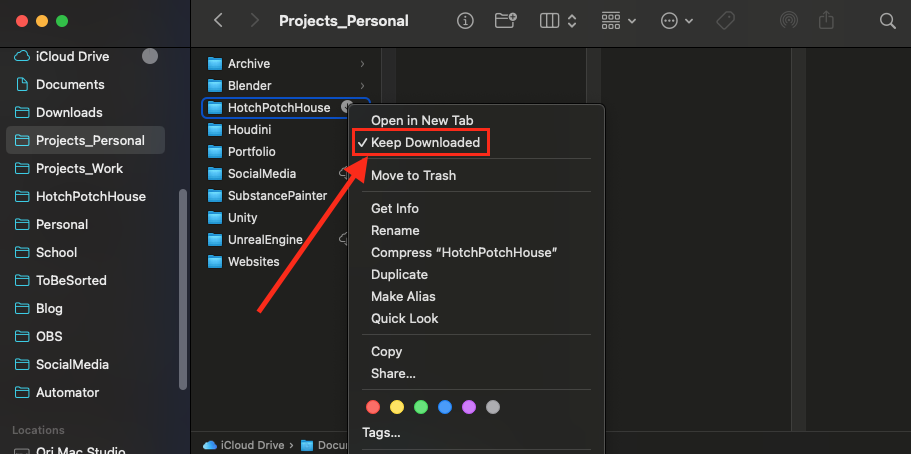
Task: Choose Compress "HotchPotchHouse" from menu
Action: 463,252
